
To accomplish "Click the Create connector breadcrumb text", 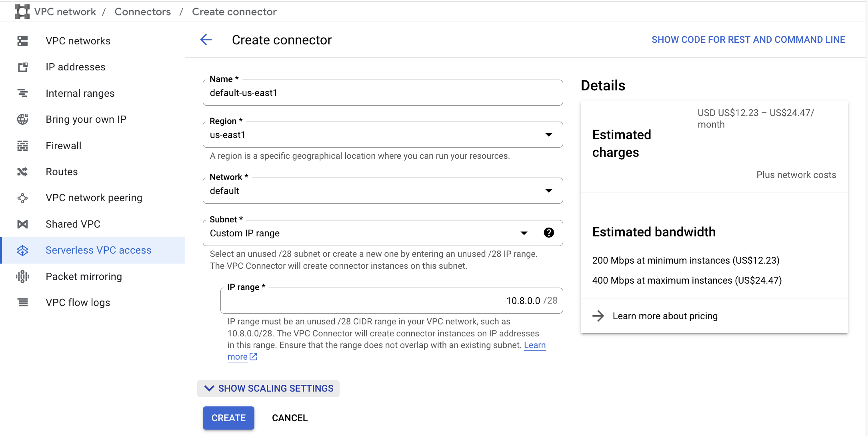I will click(234, 12).
